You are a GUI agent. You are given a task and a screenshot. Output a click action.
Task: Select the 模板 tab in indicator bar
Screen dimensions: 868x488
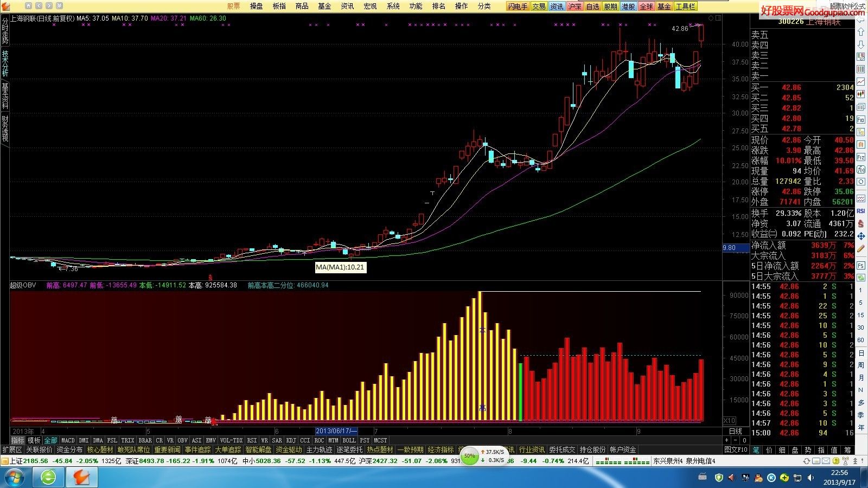[34, 440]
